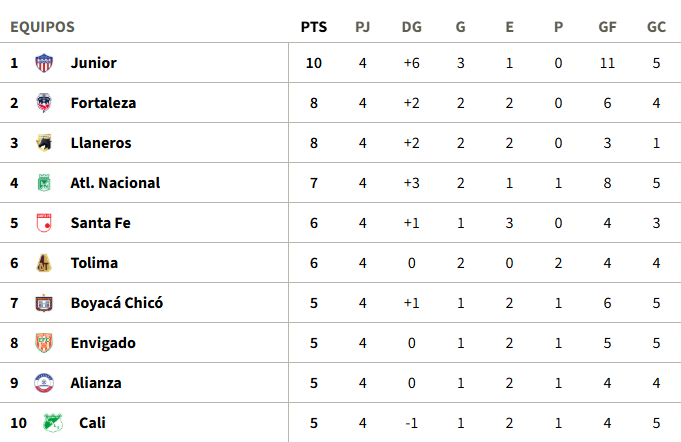
Task: Select the Tolima team crest icon
Action: pos(44,263)
